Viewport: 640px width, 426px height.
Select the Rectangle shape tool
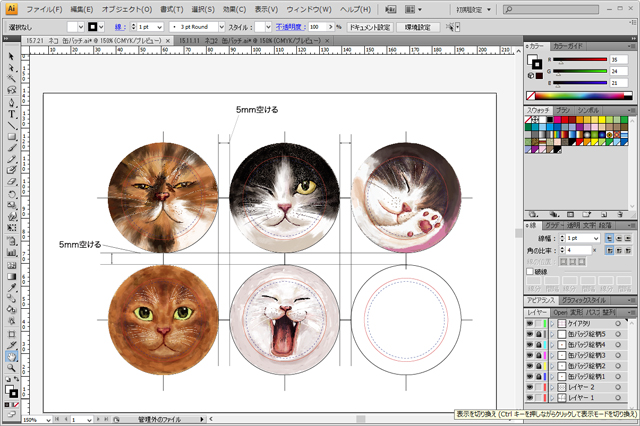click(10, 137)
